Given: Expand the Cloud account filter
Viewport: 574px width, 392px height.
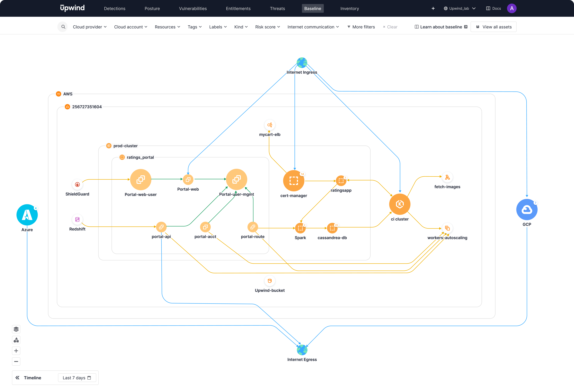Looking at the screenshot, I should click(131, 27).
